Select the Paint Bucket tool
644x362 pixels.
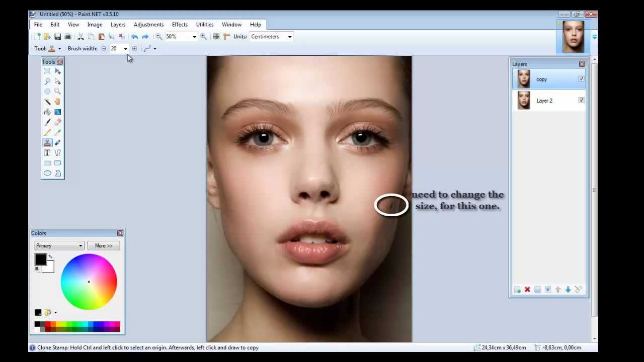pos(47,112)
